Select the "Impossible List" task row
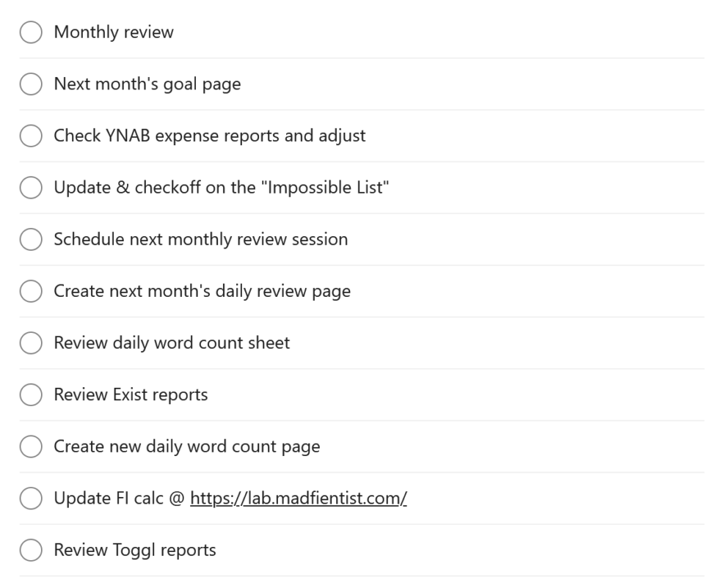719x588 pixels. coord(221,188)
